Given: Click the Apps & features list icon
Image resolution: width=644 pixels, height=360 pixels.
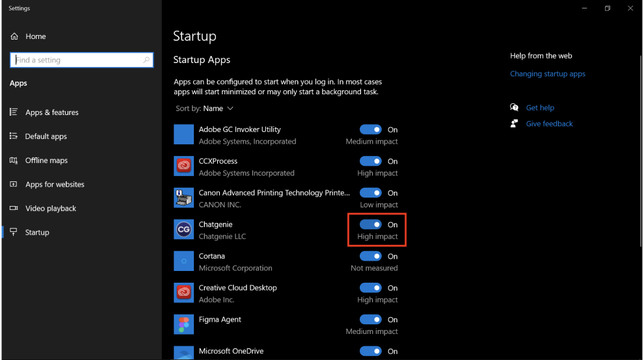Looking at the screenshot, I should point(14,112).
